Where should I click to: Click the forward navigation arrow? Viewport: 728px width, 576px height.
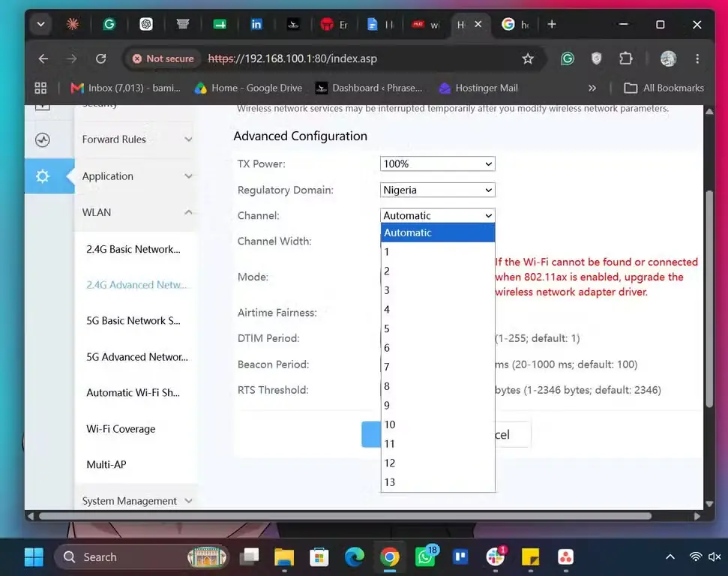click(x=71, y=58)
